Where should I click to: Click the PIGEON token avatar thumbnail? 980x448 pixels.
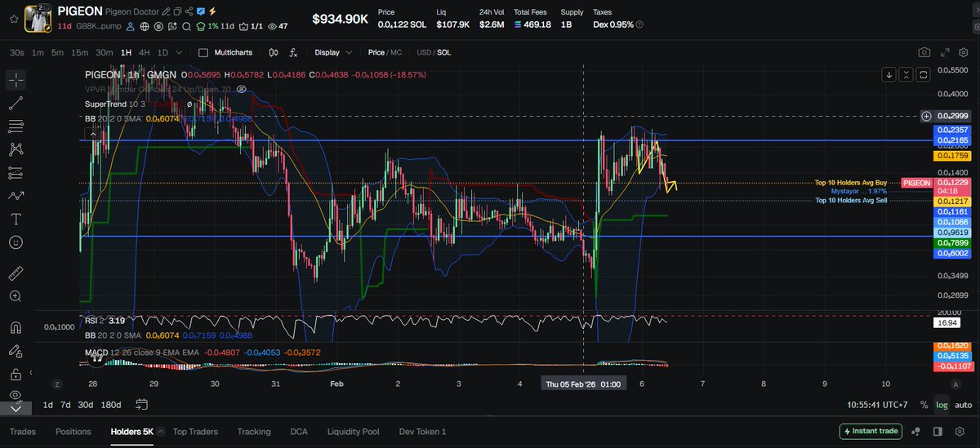pyautogui.click(x=38, y=18)
